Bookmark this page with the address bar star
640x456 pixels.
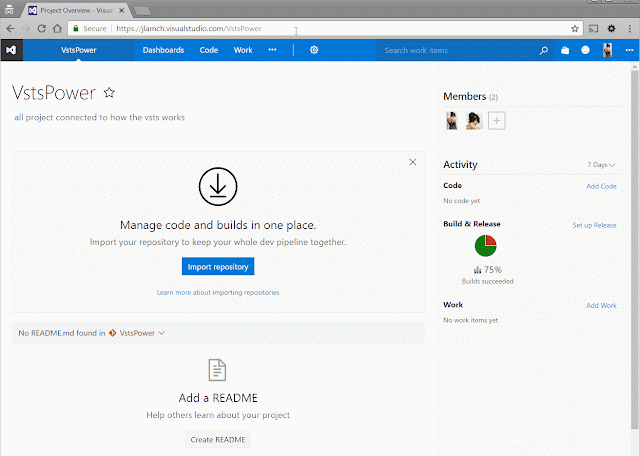575,29
